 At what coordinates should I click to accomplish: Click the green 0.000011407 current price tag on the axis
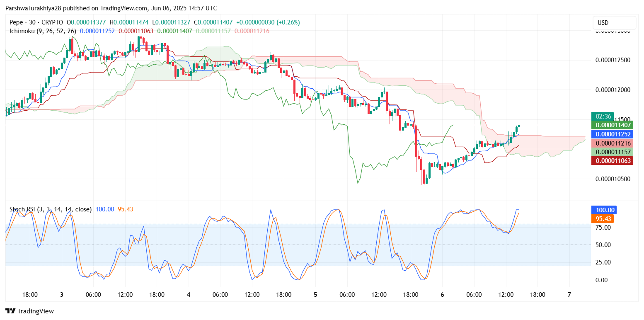click(x=612, y=125)
